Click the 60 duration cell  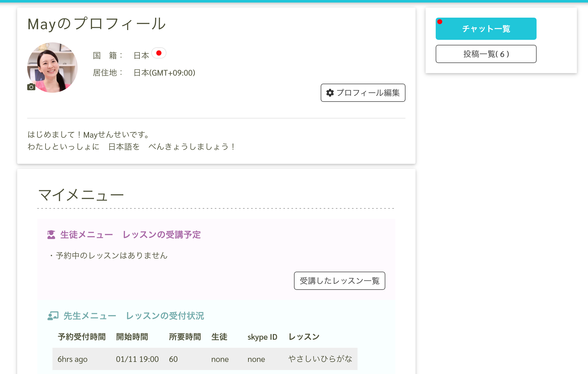click(x=173, y=359)
